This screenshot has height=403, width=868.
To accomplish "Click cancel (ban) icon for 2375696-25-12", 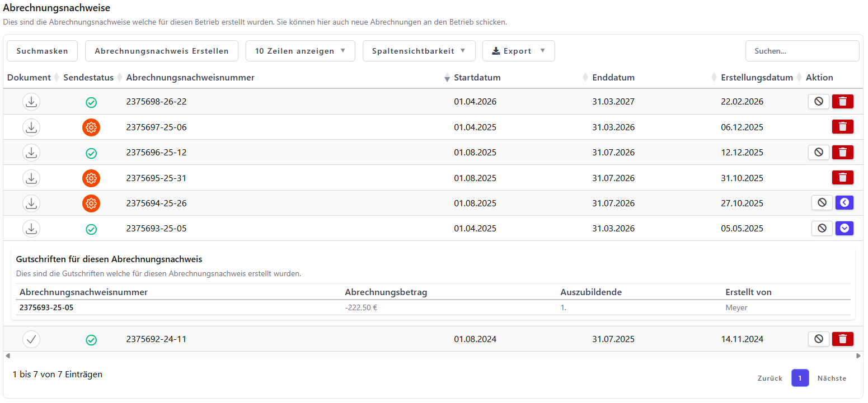I will [x=819, y=152].
